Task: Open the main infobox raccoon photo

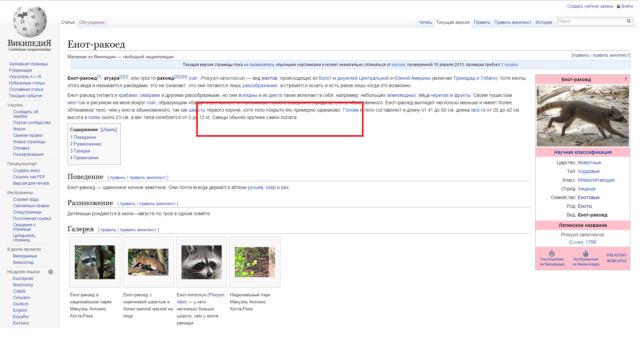Action: (582, 115)
